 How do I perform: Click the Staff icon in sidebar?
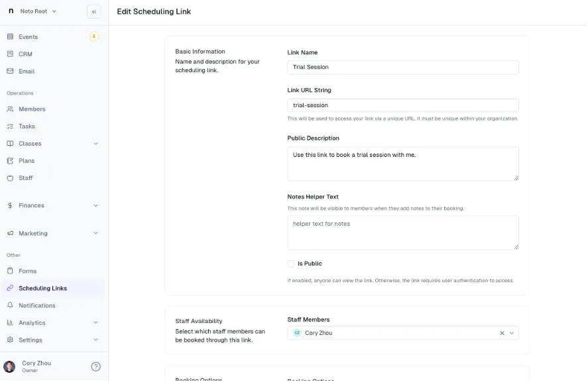[10, 178]
